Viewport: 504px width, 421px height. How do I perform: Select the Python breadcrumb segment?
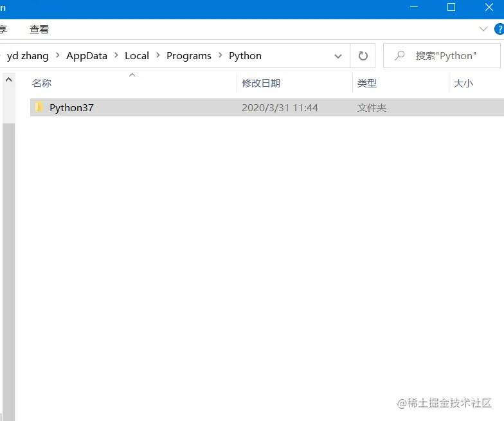tap(246, 56)
